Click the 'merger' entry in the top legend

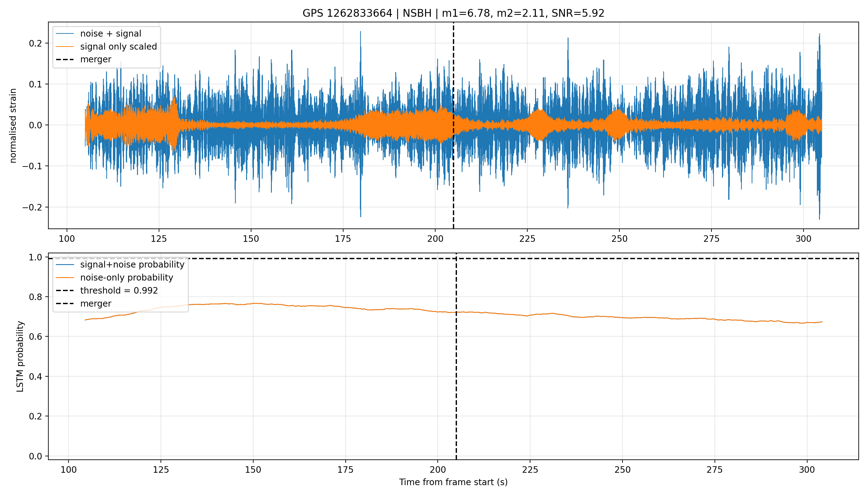pos(83,59)
